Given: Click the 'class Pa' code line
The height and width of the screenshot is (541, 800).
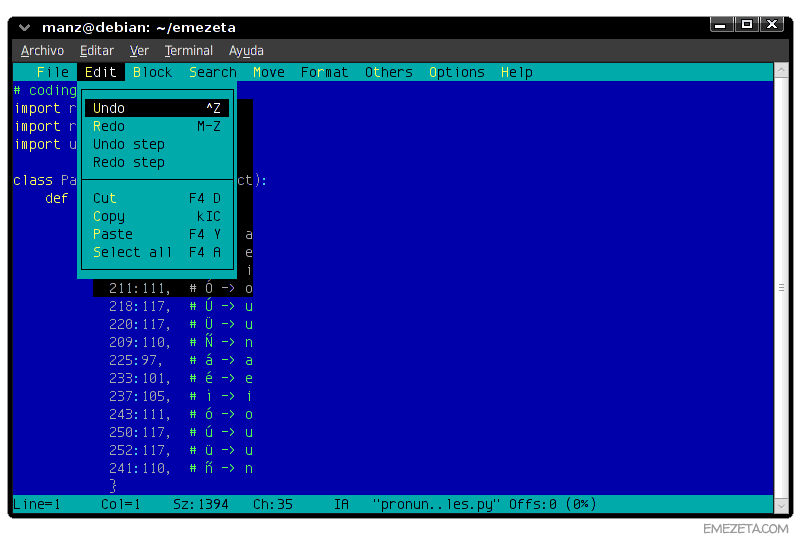Looking at the screenshot, I should 45,180.
